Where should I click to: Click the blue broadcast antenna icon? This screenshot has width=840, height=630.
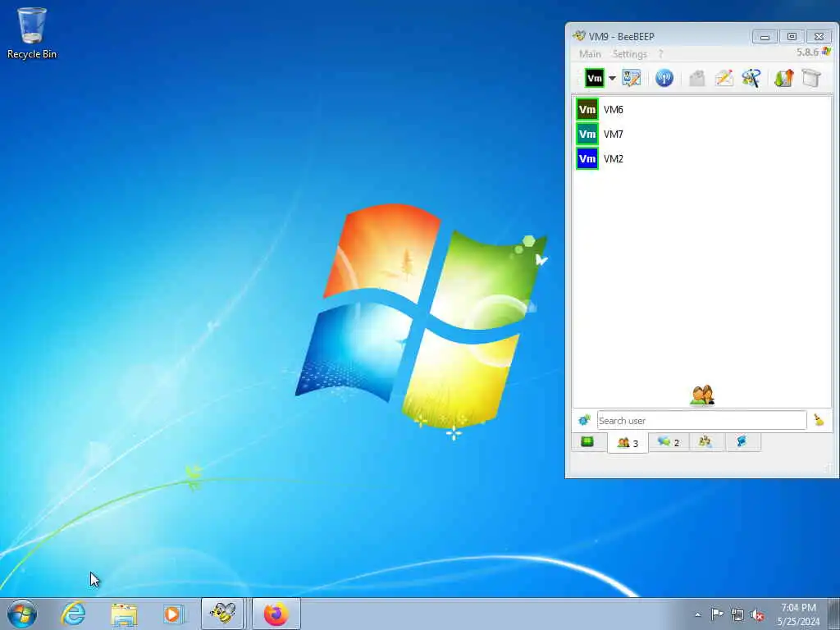664,78
